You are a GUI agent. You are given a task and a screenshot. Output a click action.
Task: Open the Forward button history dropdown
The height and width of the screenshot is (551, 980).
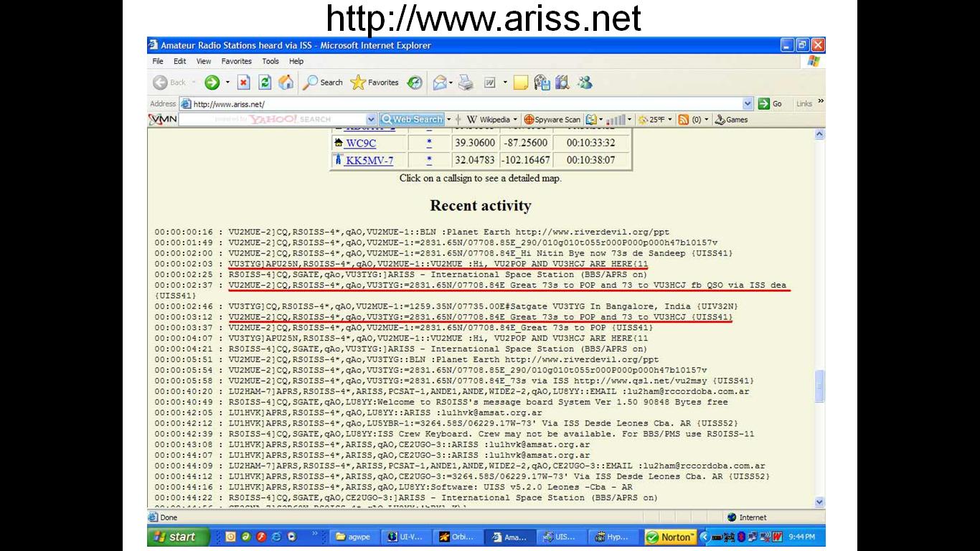click(227, 83)
